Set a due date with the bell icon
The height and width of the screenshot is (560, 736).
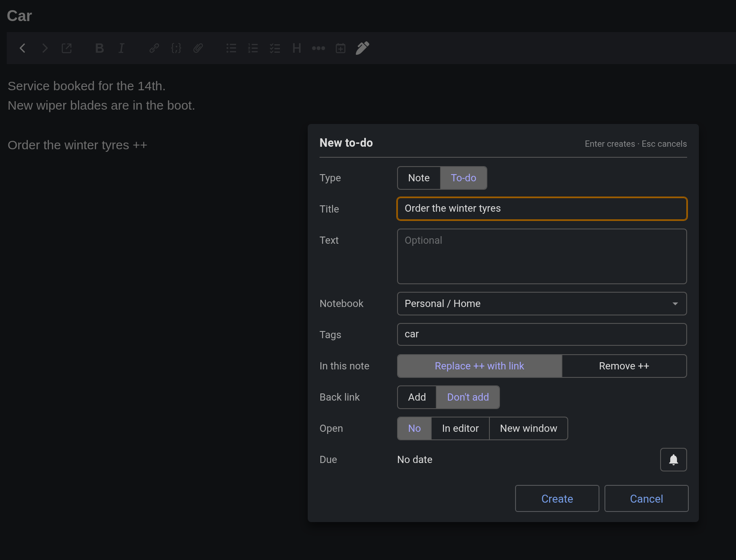click(x=674, y=460)
